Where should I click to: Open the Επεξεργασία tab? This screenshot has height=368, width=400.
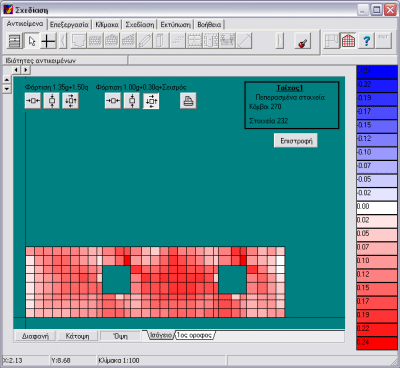tap(69, 25)
